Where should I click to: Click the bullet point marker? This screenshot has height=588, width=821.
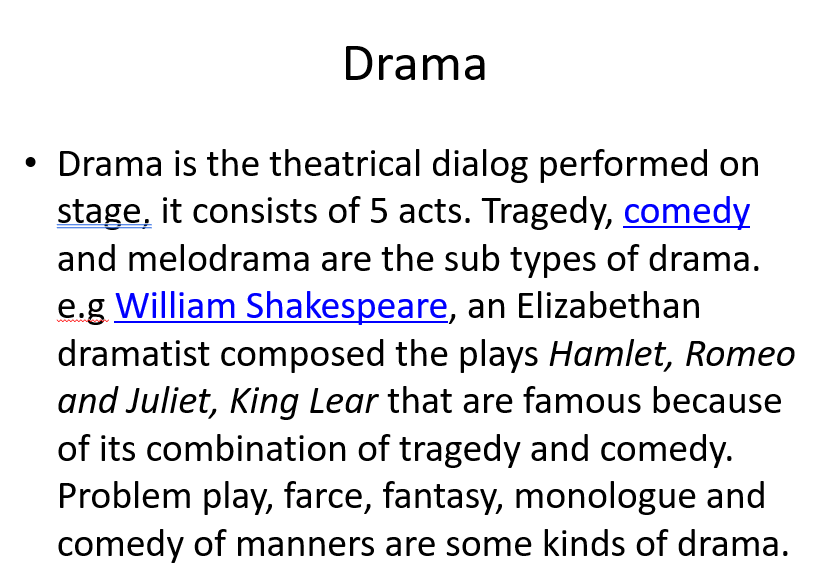[32, 162]
